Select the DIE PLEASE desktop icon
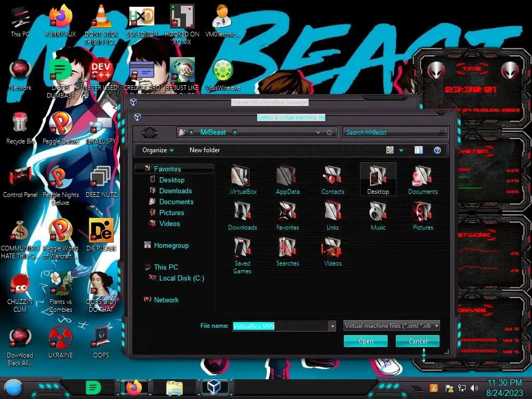This screenshot has width=532, height=399. point(101,235)
